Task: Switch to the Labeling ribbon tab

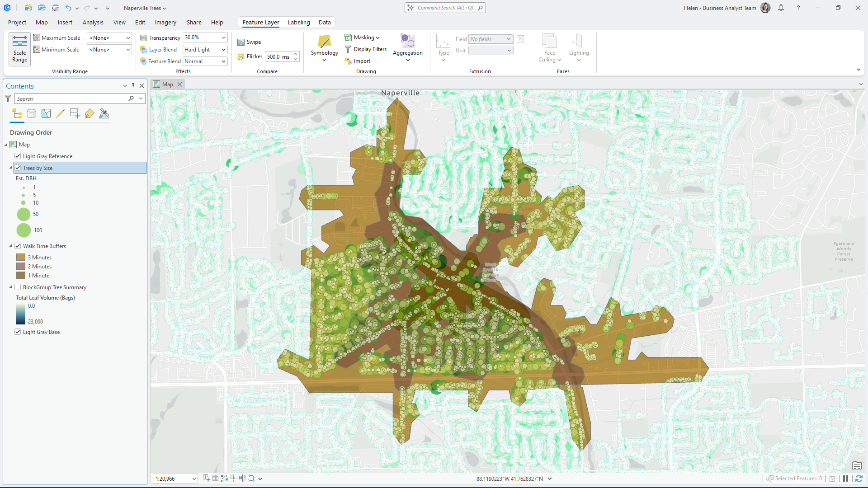Action: tap(298, 22)
